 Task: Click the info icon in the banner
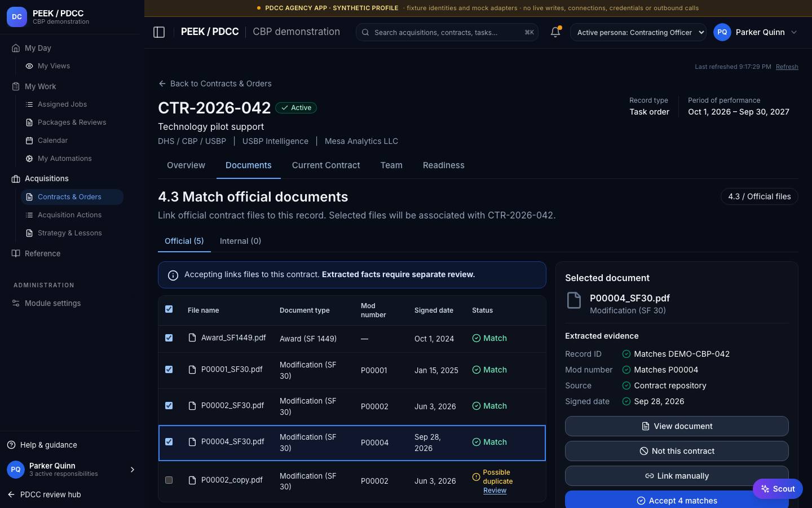point(173,275)
